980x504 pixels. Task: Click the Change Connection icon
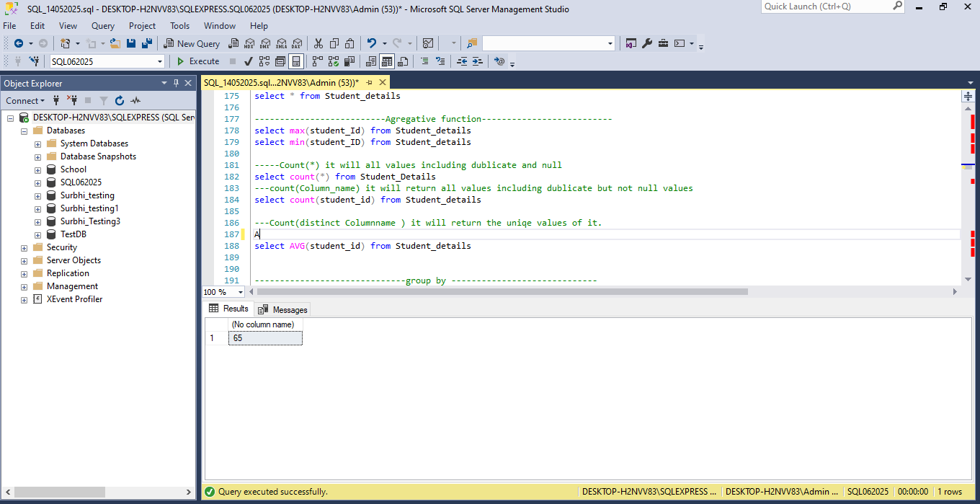(x=34, y=61)
